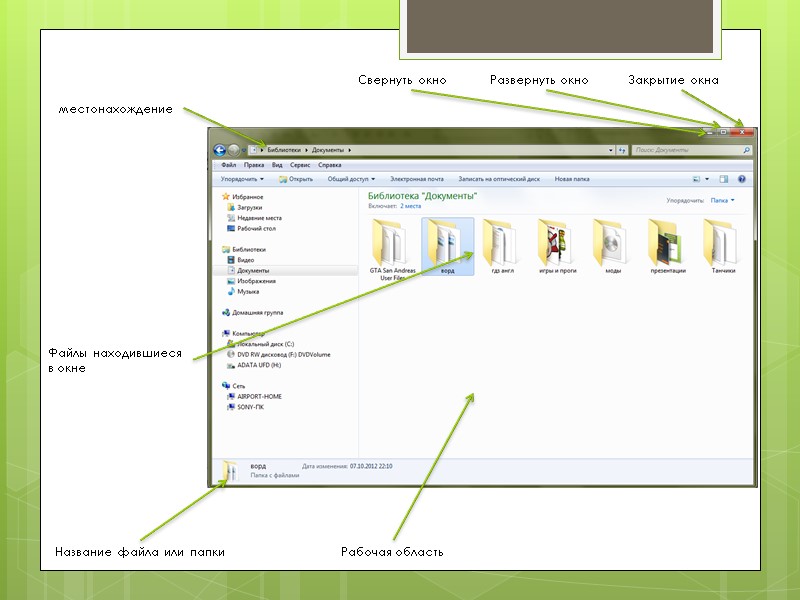Select SONY-ПК network computer
The width and height of the screenshot is (800, 600).
pyautogui.click(x=245, y=407)
